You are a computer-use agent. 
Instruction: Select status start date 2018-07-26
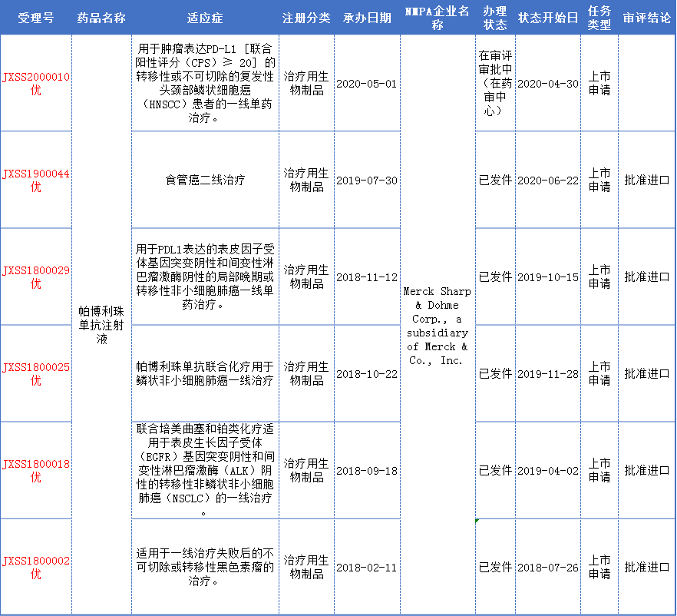tap(548, 567)
